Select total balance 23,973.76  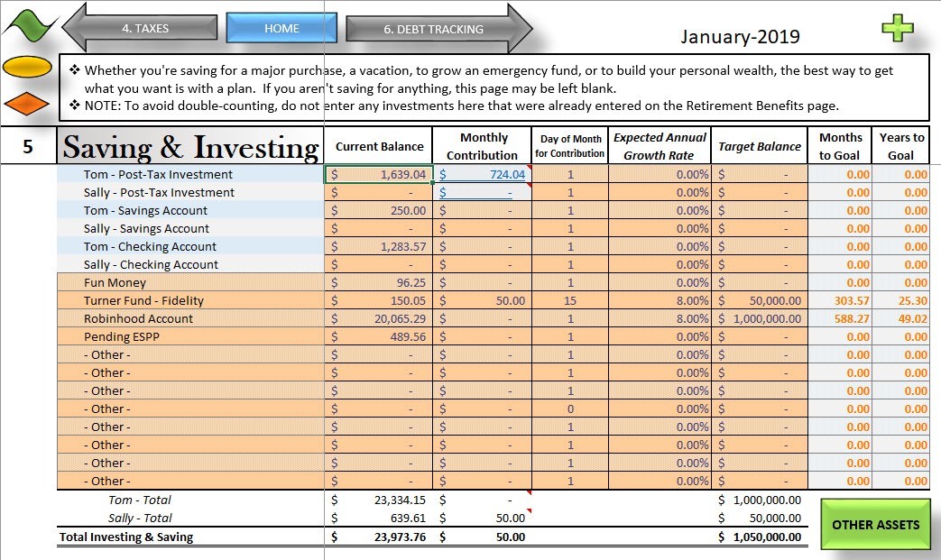click(x=379, y=537)
